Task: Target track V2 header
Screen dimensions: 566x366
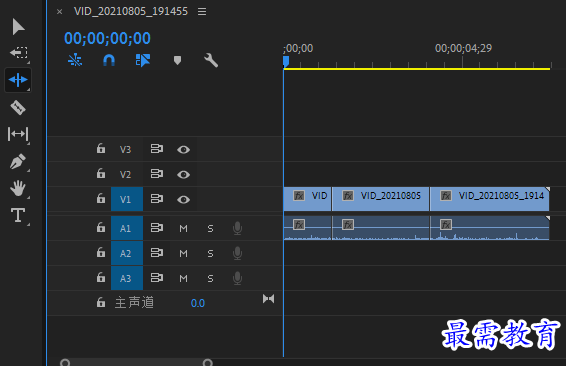Action: (125, 174)
